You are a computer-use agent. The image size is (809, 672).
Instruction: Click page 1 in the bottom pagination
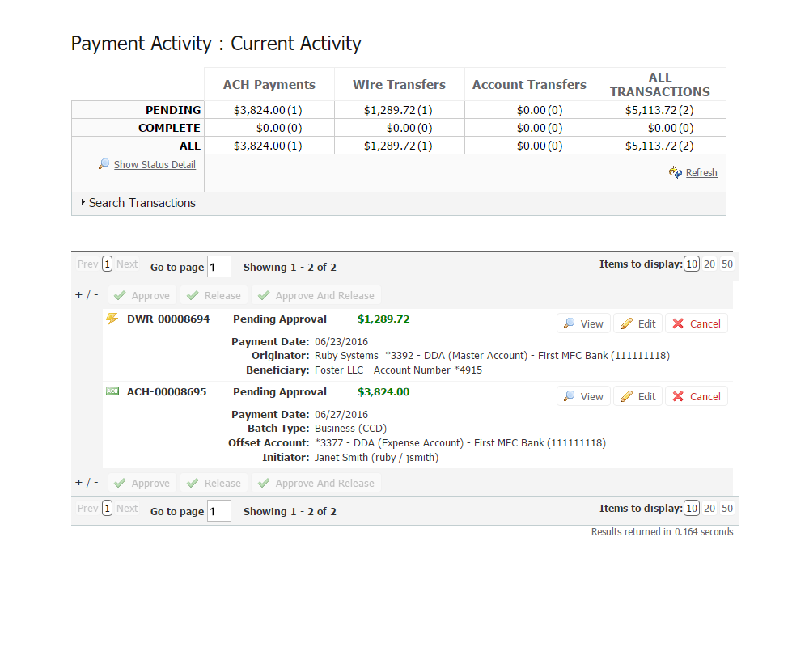108,509
